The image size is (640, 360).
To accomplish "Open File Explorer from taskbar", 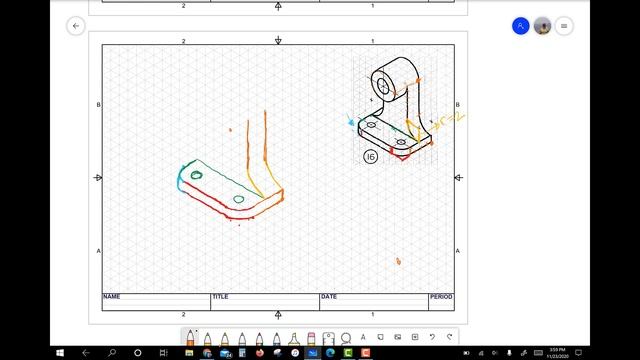I will pyautogui.click(x=189, y=353).
